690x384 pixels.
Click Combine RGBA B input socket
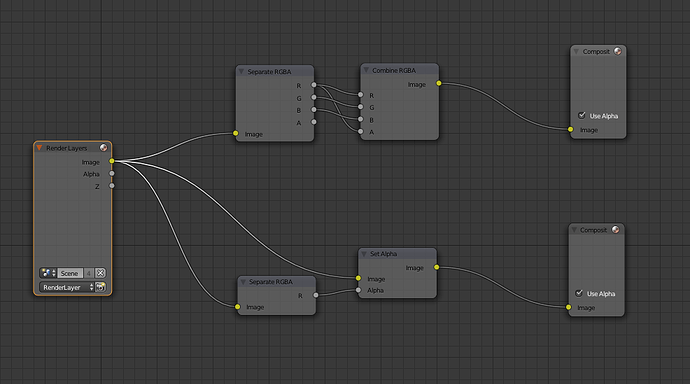[361, 119]
